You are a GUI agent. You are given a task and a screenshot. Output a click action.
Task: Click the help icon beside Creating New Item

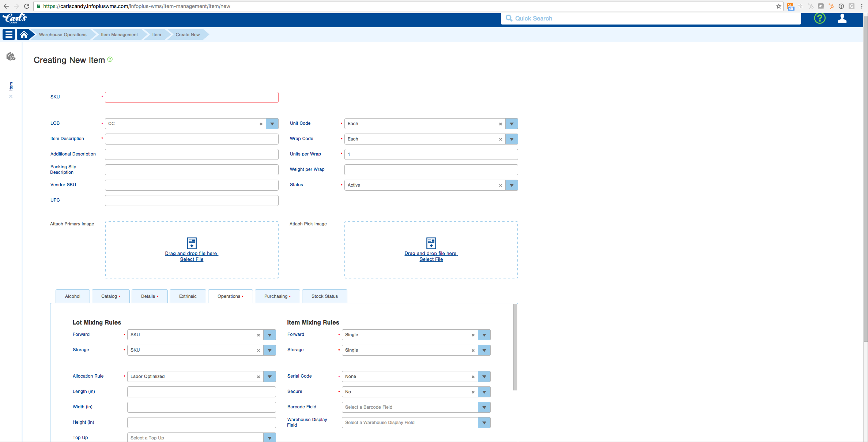point(110,59)
